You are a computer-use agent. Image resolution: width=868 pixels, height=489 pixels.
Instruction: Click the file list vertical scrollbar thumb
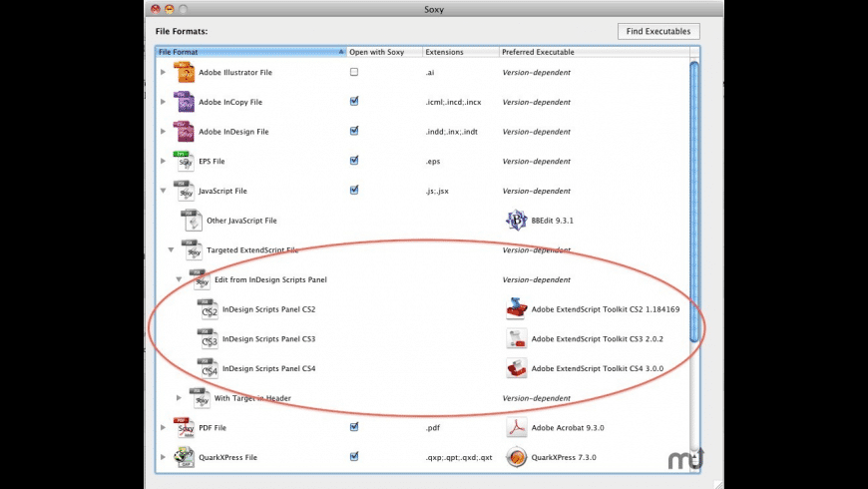point(694,202)
